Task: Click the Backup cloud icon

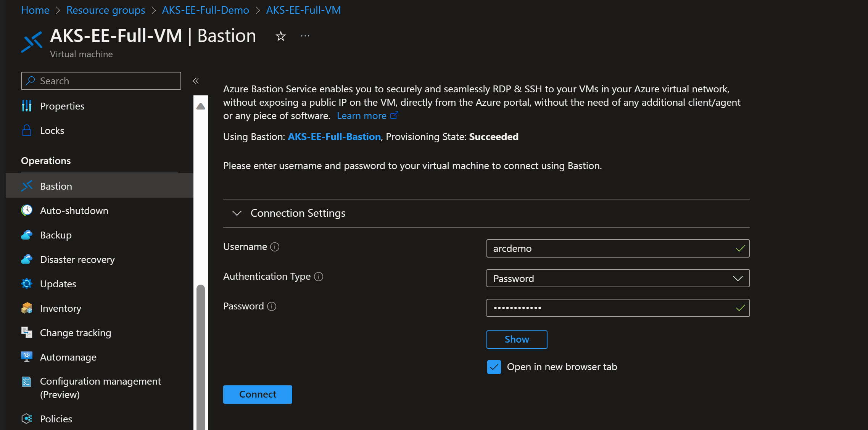Action: [27, 235]
